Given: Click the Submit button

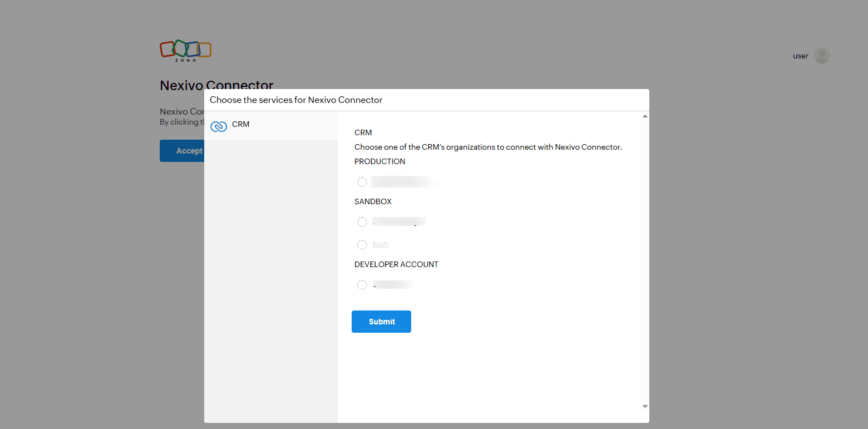Looking at the screenshot, I should [381, 322].
